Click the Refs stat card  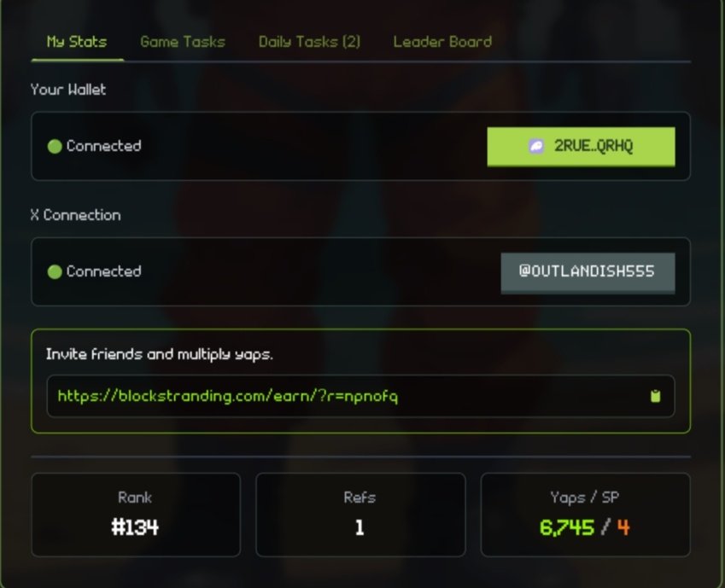[x=360, y=515]
